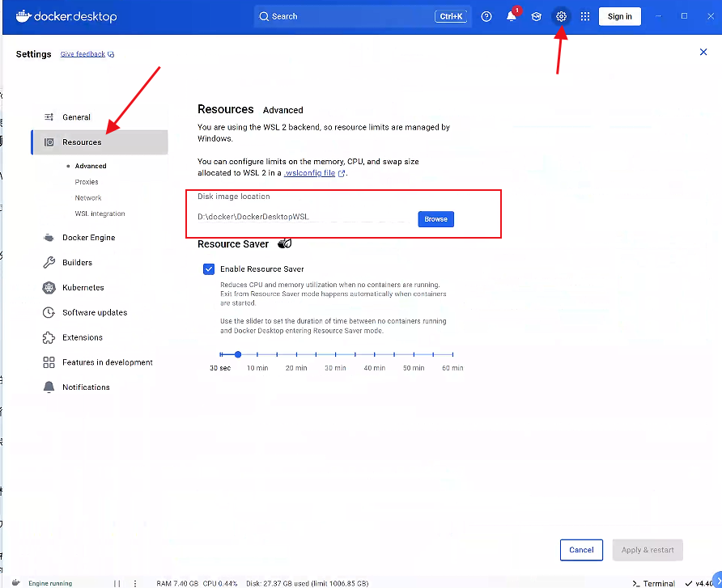Go to Builders settings
722x588 pixels.
(x=100, y=262)
